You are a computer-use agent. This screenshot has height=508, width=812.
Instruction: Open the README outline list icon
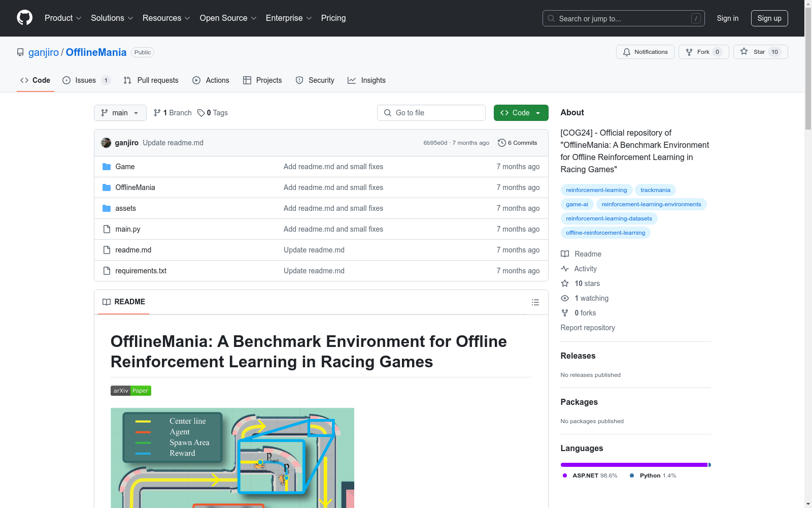[x=535, y=302]
